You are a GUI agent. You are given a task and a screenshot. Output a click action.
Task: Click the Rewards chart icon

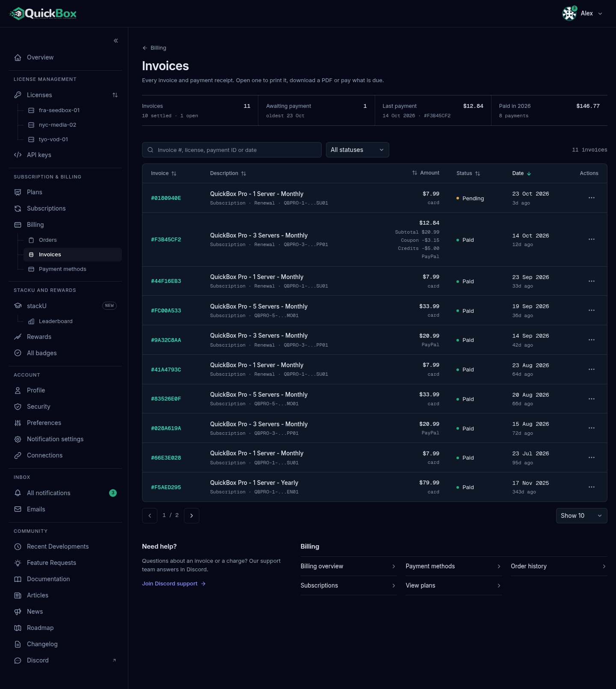(x=18, y=337)
